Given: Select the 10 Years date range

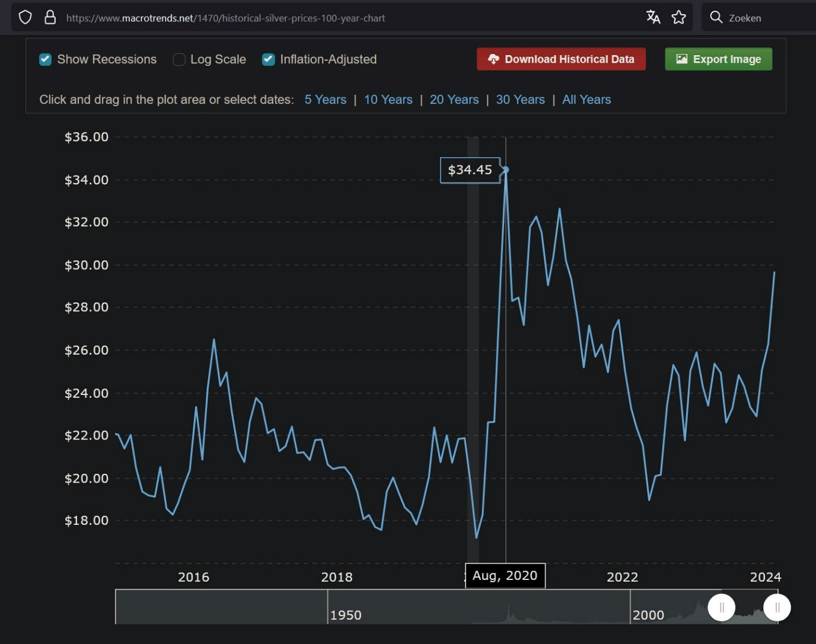Looking at the screenshot, I should click(x=388, y=100).
